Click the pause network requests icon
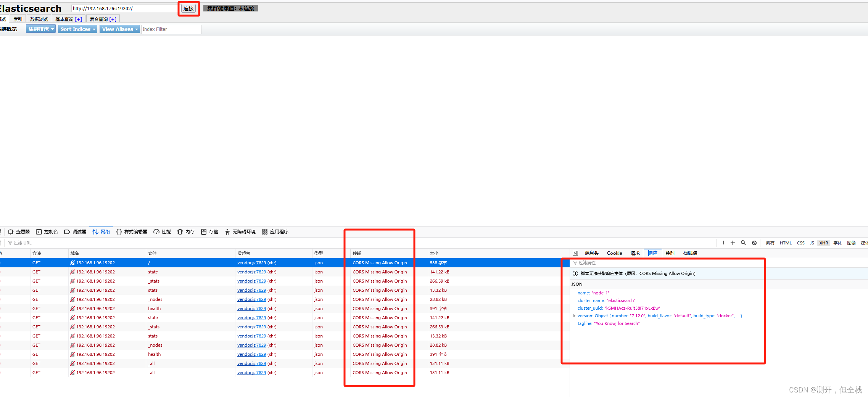 pyautogui.click(x=722, y=243)
